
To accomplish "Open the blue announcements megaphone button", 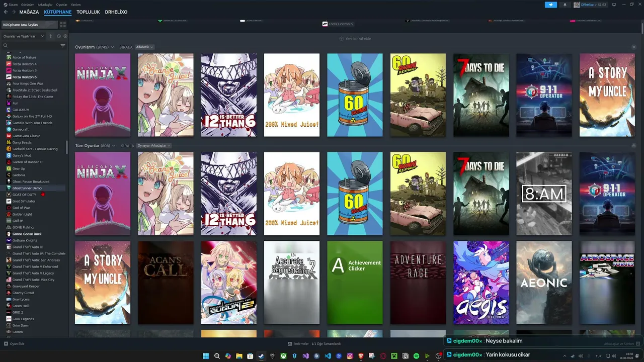I will coord(550,5).
